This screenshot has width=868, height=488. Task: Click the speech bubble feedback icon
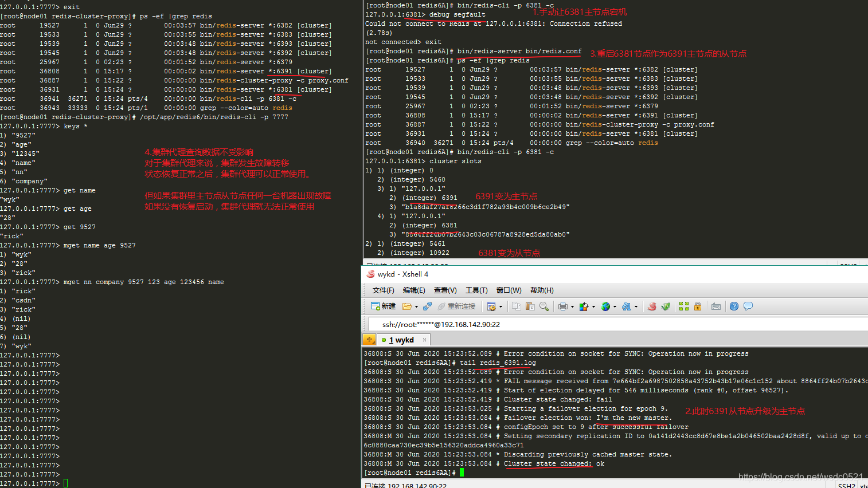748,306
